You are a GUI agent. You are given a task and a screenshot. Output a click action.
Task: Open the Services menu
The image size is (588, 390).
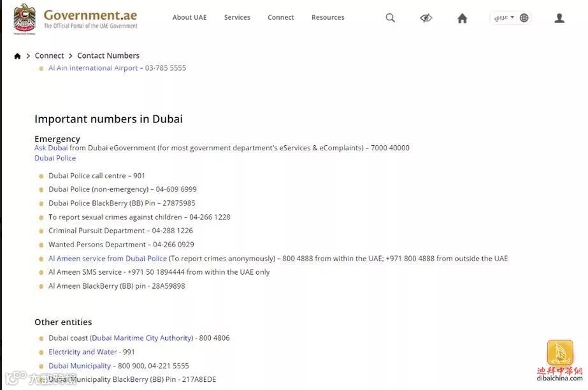tap(237, 17)
